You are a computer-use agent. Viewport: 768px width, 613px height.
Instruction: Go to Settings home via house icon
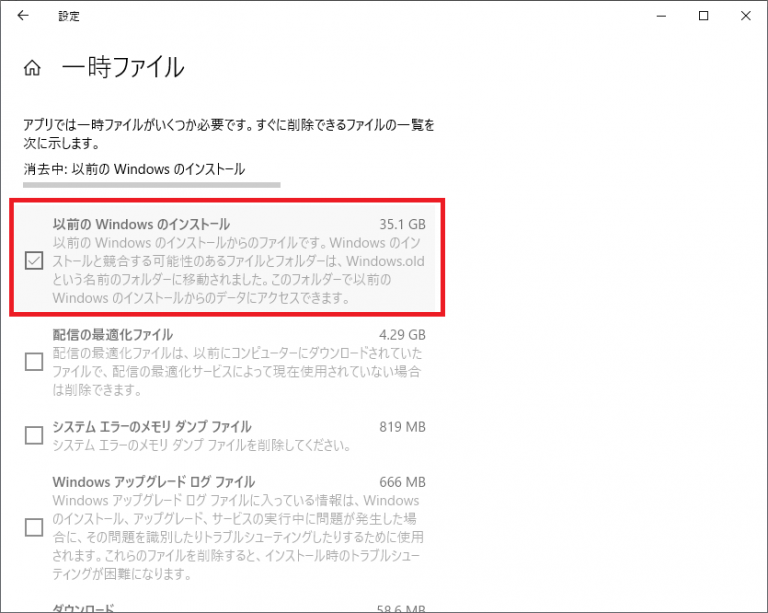[33, 69]
